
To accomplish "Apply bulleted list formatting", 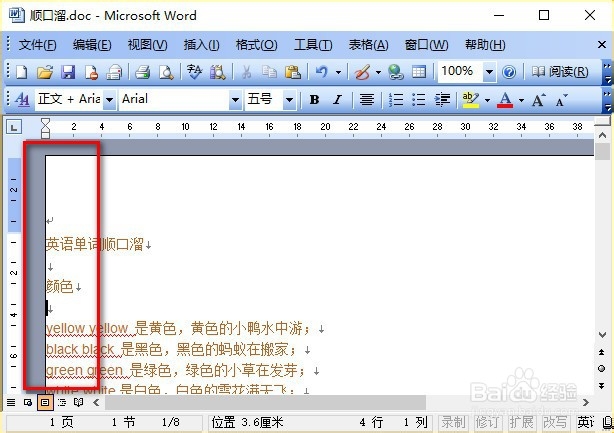I will click(x=419, y=100).
